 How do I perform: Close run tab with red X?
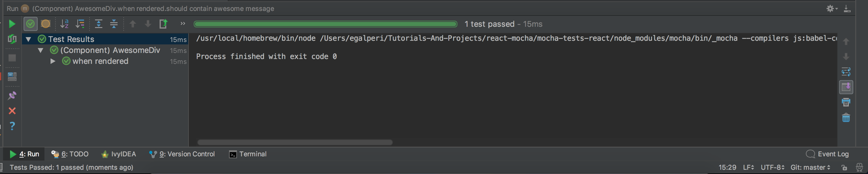pos(12,111)
